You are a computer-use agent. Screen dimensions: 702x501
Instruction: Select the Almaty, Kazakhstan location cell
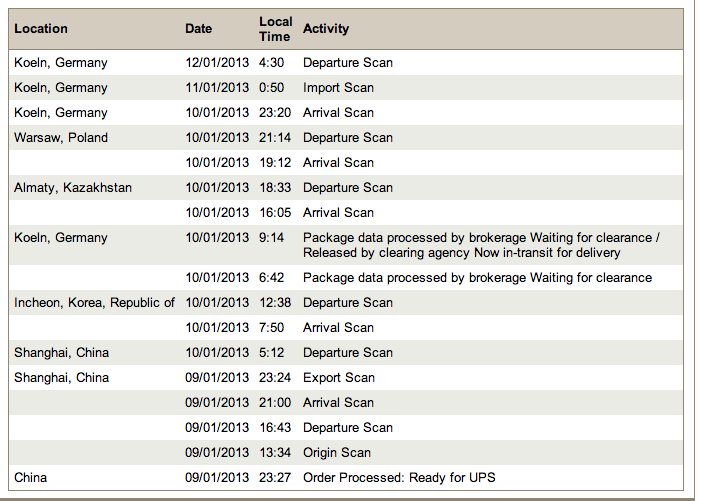(x=73, y=188)
